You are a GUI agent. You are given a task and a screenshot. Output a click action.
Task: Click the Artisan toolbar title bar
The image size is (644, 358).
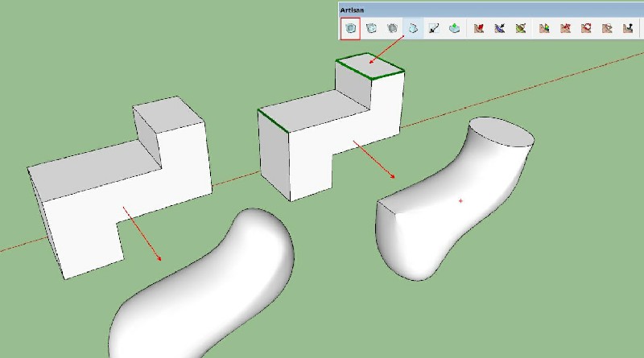point(491,10)
